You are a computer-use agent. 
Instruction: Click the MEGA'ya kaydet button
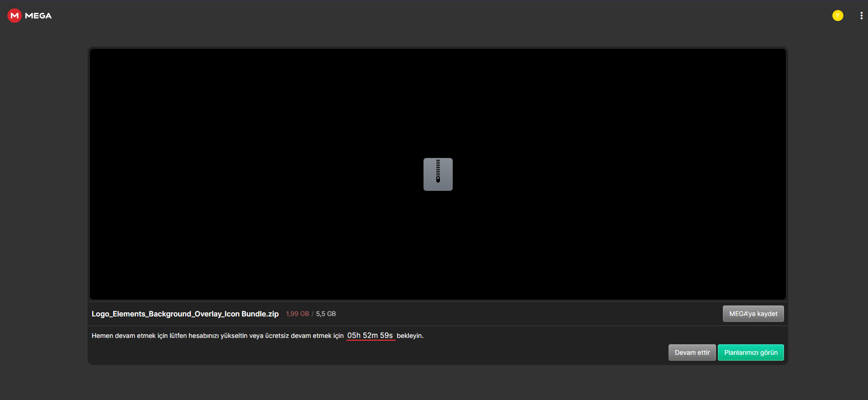(753, 314)
